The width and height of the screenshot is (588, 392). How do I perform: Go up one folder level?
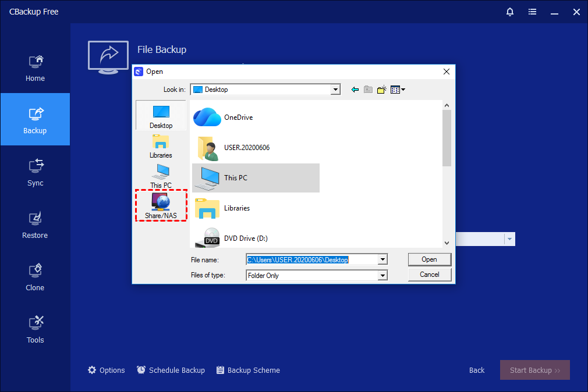pyautogui.click(x=368, y=90)
